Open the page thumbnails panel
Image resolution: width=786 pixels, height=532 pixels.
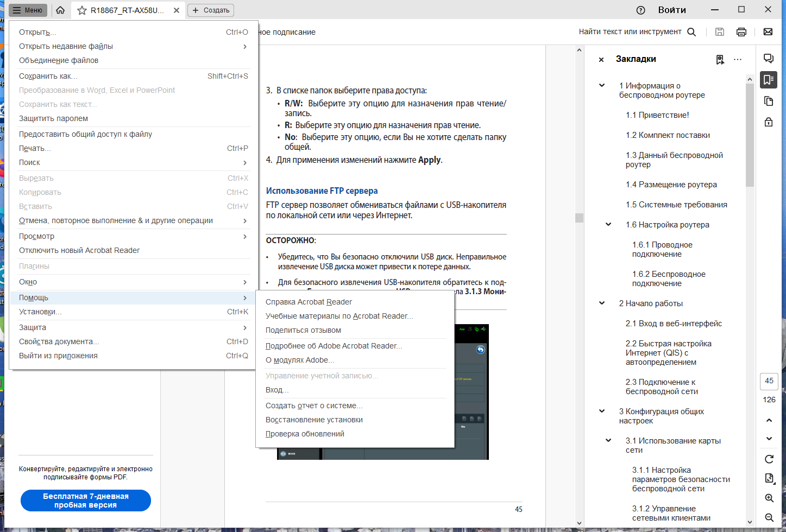(769, 101)
